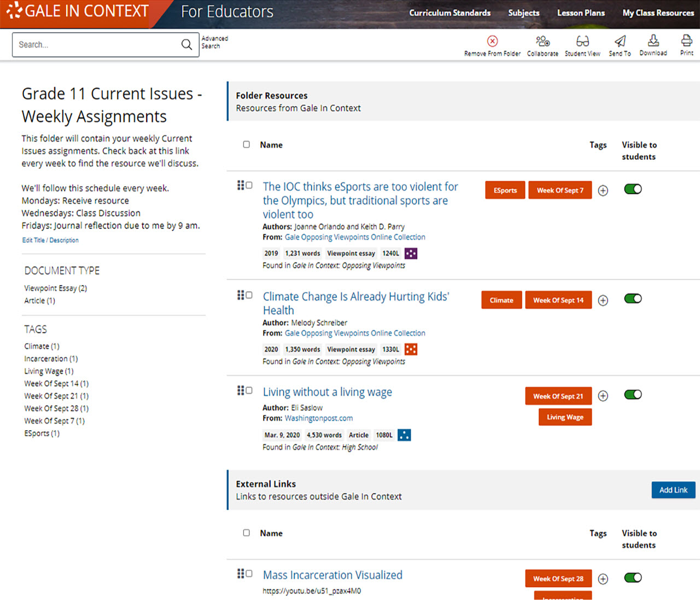The width and height of the screenshot is (700, 602).
Task: Toggle student visibility for eSports article
Action: coord(633,189)
